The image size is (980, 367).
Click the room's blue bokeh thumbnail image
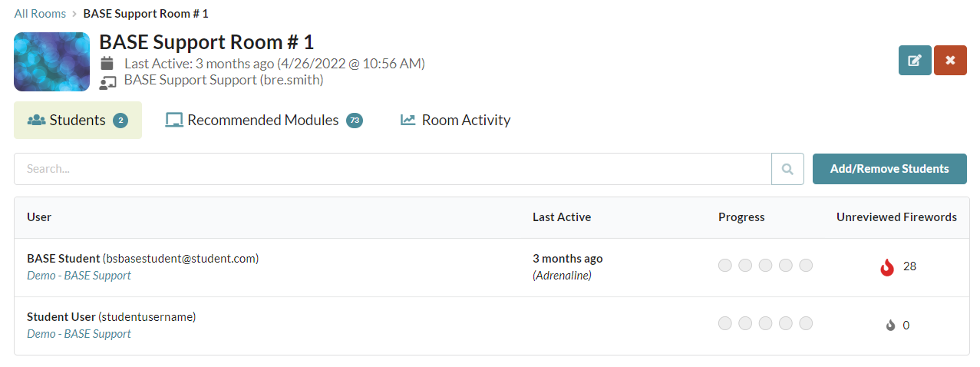52,61
